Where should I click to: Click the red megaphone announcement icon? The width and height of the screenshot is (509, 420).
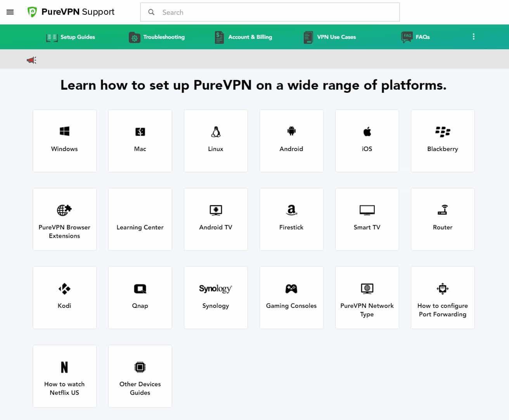pos(31,60)
